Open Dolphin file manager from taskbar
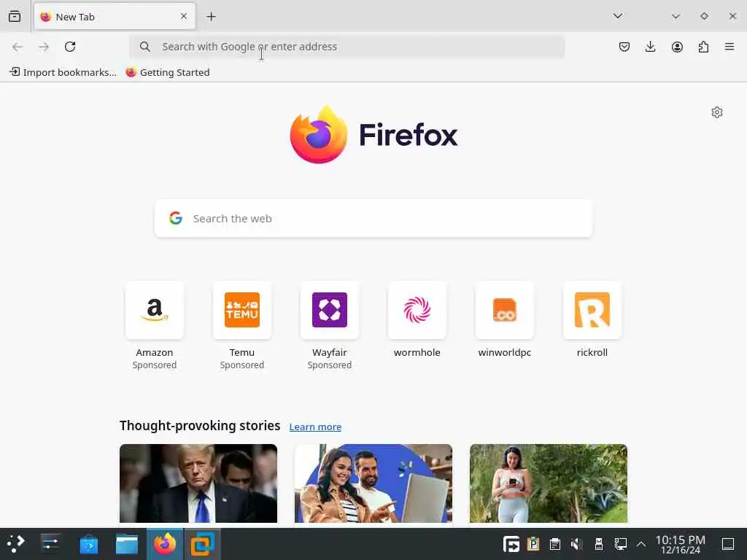747x560 pixels. [x=127, y=544]
